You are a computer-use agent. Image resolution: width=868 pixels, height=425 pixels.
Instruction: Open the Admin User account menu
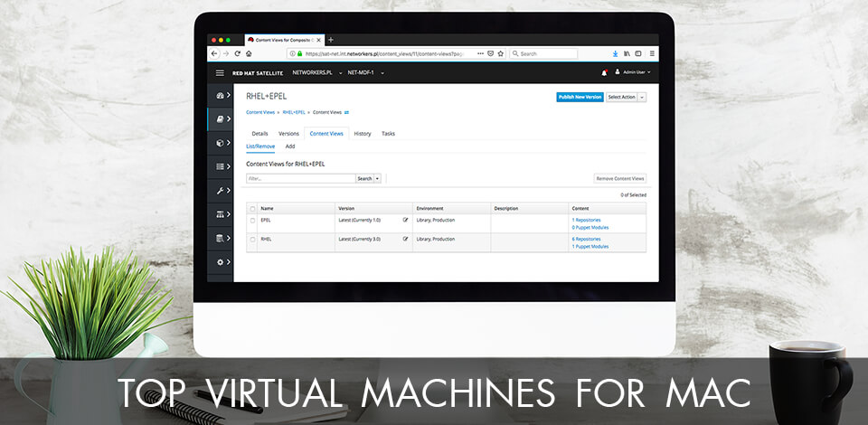coord(632,72)
